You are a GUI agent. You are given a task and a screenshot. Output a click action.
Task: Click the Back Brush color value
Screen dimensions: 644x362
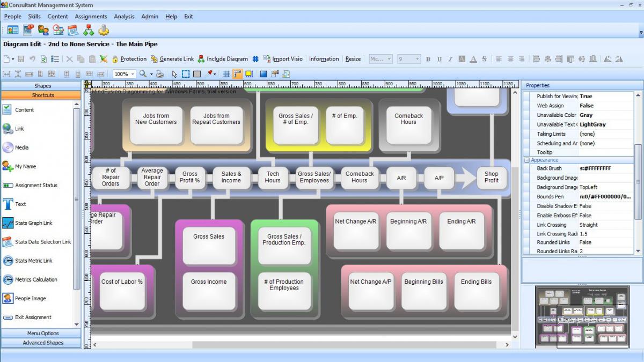pyautogui.click(x=605, y=168)
